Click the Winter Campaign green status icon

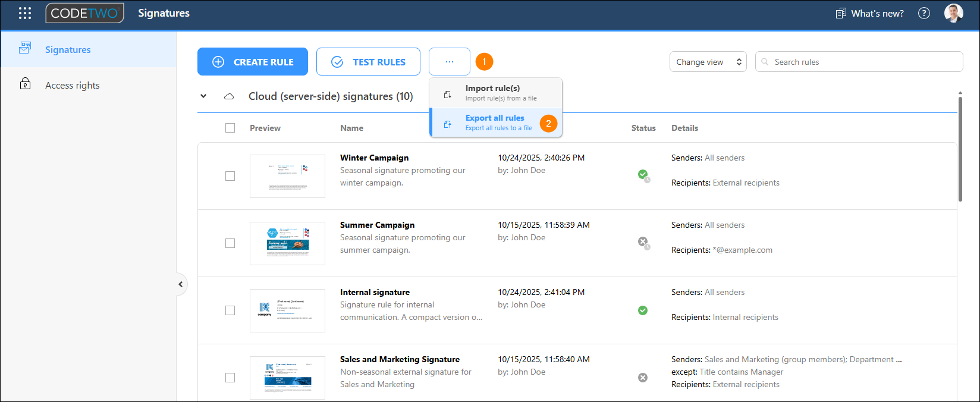(x=643, y=175)
